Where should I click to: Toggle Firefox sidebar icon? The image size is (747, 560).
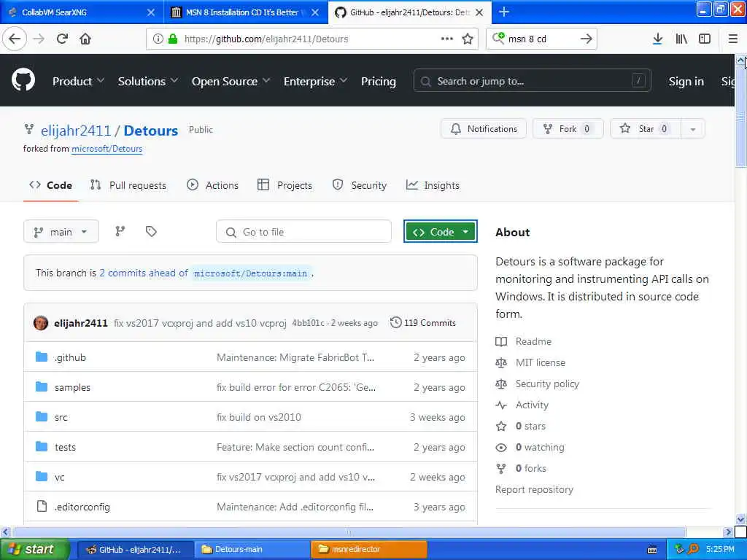(705, 39)
